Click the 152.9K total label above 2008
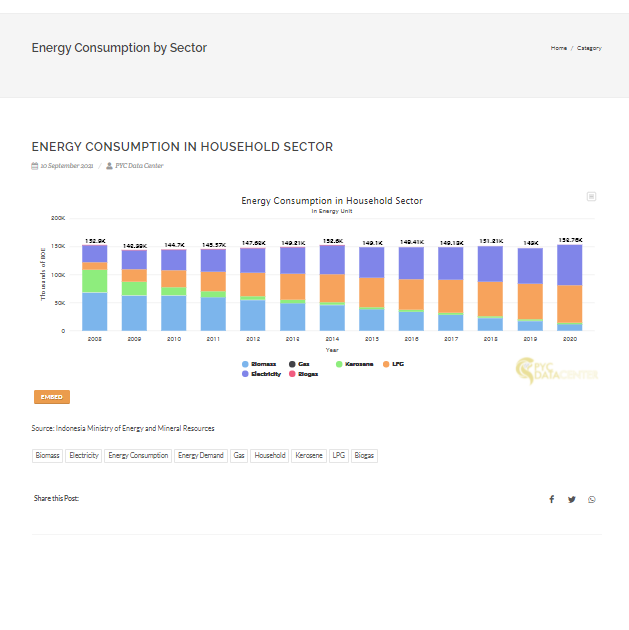This screenshot has width=629, height=630. (x=95, y=241)
